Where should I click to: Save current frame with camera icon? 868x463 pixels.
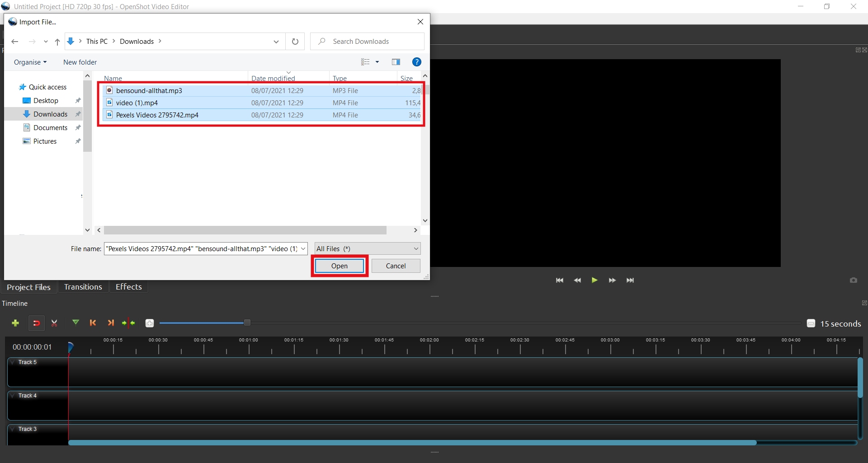(x=854, y=280)
